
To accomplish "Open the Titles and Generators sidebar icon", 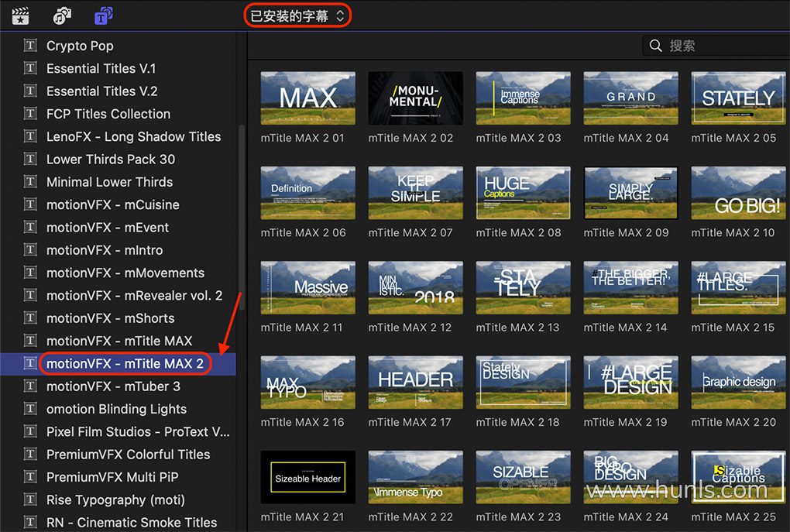I will click(x=103, y=15).
